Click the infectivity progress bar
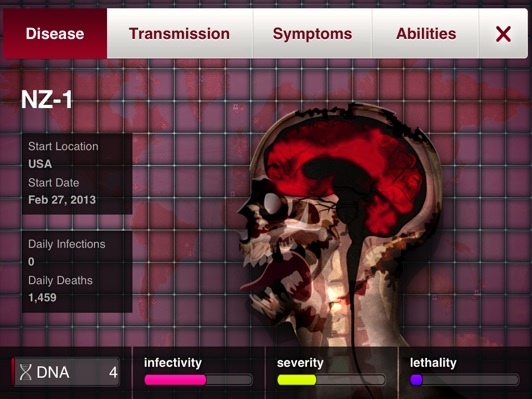This screenshot has height=399, width=532. click(197, 381)
